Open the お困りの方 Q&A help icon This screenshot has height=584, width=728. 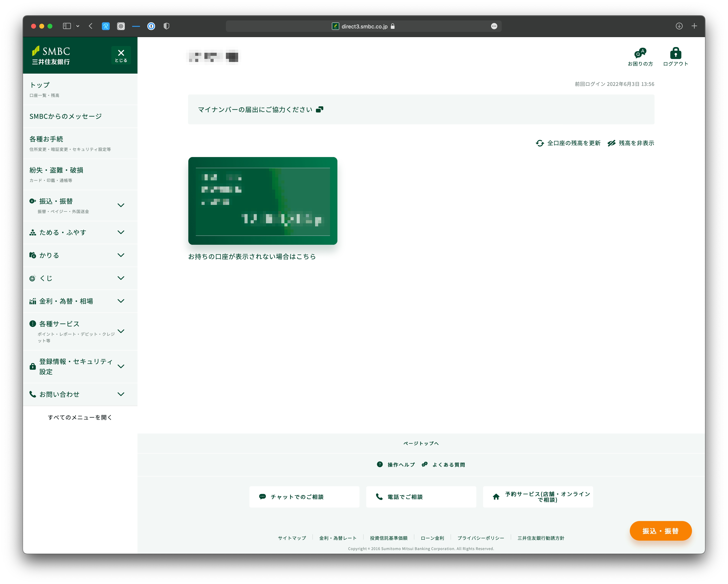[640, 53]
